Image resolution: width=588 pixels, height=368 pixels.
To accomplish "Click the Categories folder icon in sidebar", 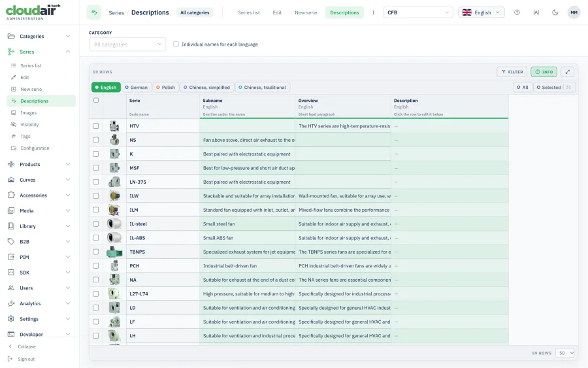I will pyautogui.click(x=11, y=36).
